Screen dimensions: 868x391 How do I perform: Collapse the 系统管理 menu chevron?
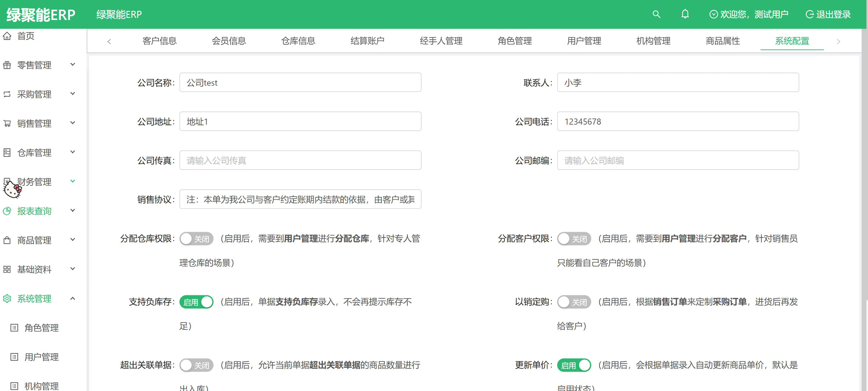click(x=73, y=298)
